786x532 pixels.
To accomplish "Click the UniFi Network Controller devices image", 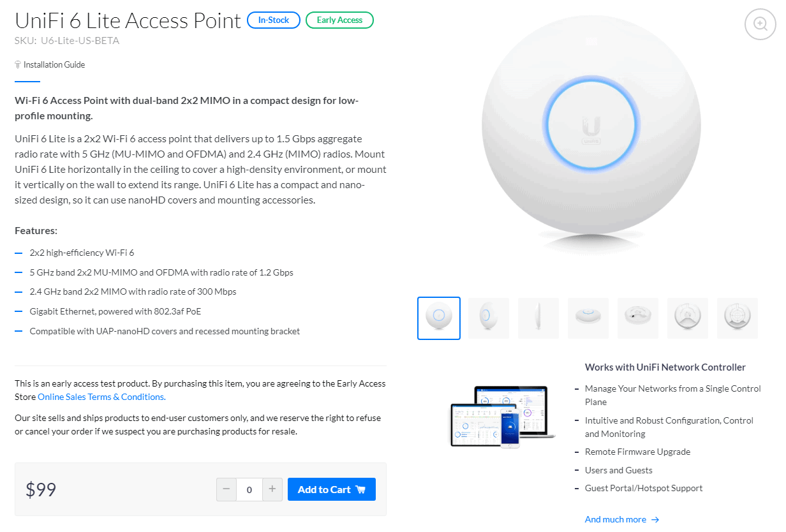I will [503, 416].
